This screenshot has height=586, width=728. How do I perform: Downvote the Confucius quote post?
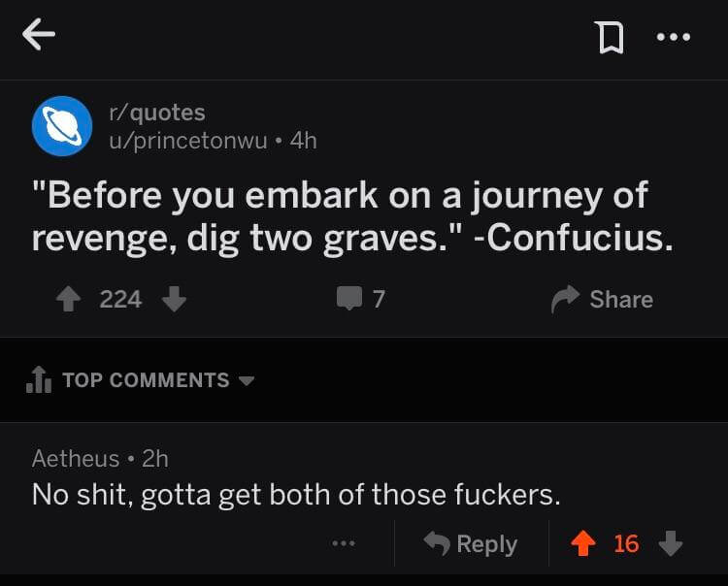click(174, 299)
